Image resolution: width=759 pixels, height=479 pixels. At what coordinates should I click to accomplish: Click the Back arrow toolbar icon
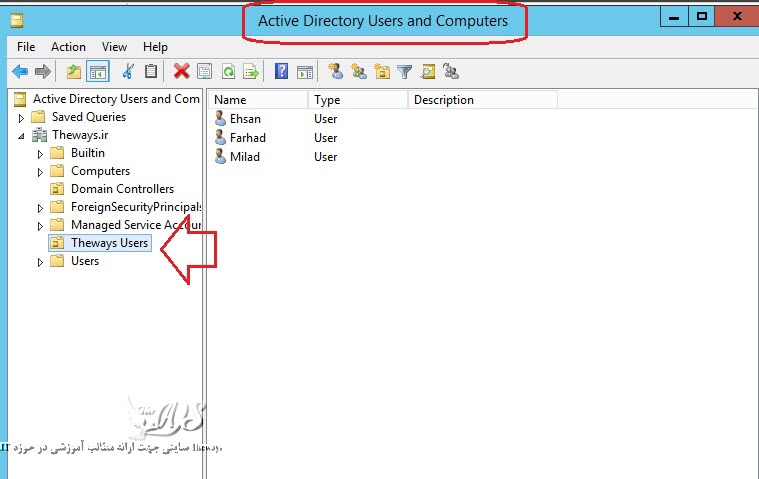pyautogui.click(x=20, y=71)
